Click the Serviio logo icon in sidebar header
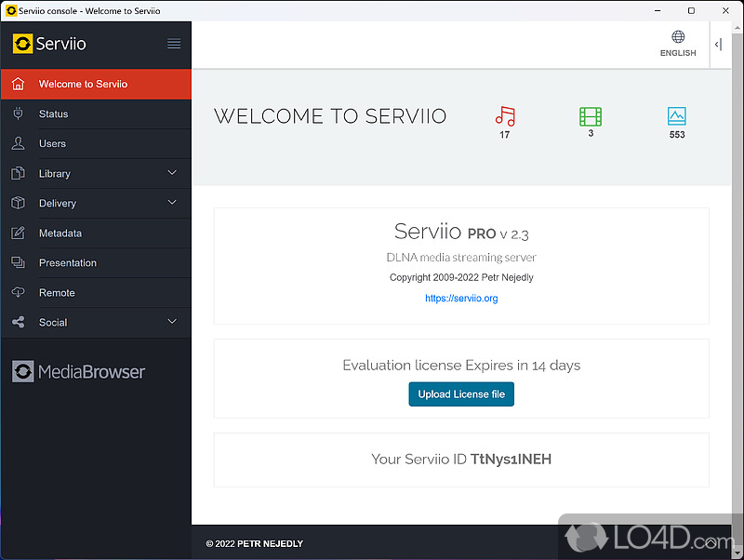The width and height of the screenshot is (744, 560). coord(22,44)
